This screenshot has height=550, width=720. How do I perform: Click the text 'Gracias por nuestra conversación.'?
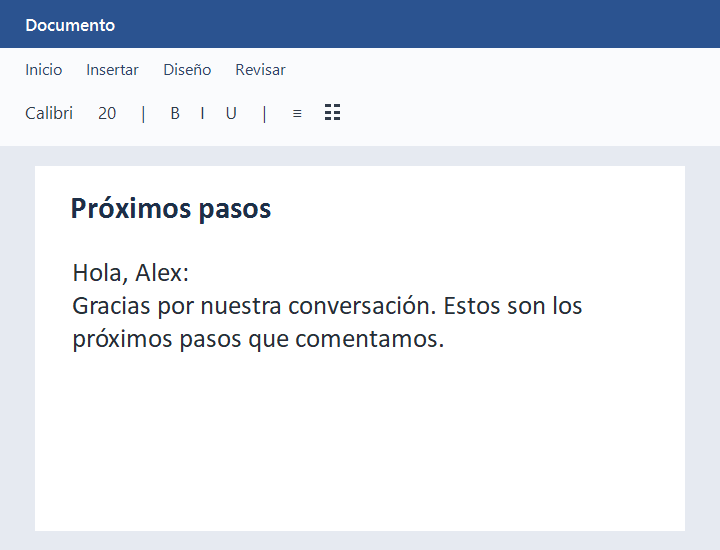pyautogui.click(x=254, y=306)
